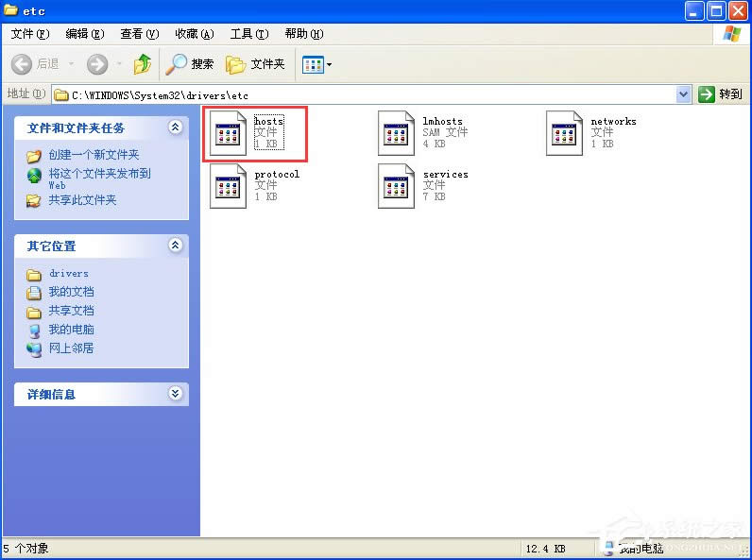Click the Back (后退) navigation button
The width and height of the screenshot is (752, 560).
(x=36, y=64)
